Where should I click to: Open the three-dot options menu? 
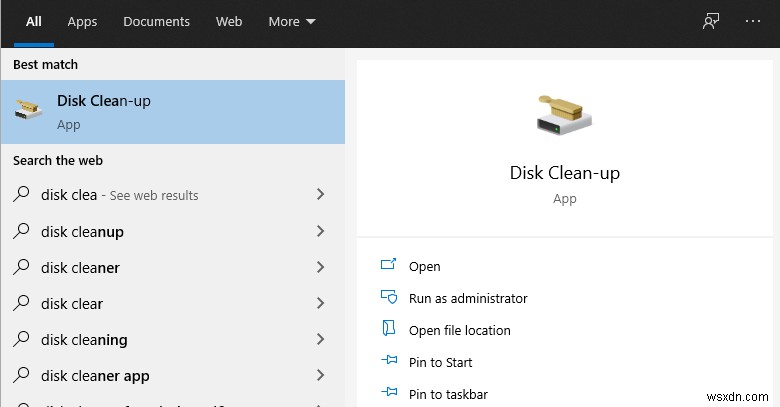pyautogui.click(x=753, y=21)
